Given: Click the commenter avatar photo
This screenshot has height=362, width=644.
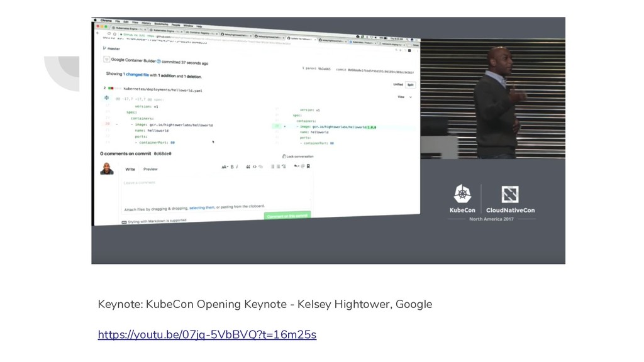Looking at the screenshot, I should (x=107, y=168).
